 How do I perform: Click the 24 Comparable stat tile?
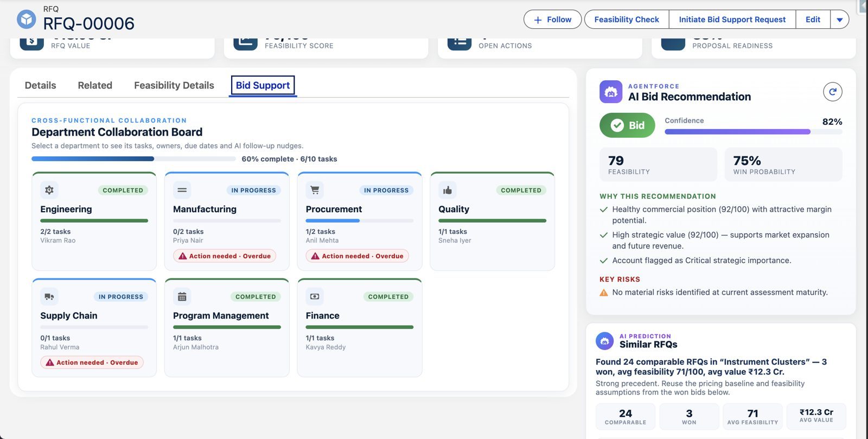(626, 417)
